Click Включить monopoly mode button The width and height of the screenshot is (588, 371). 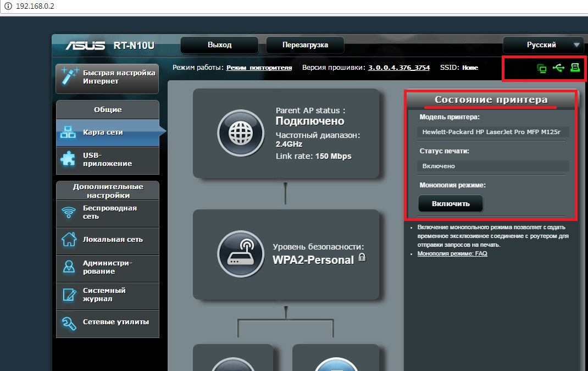click(x=451, y=204)
